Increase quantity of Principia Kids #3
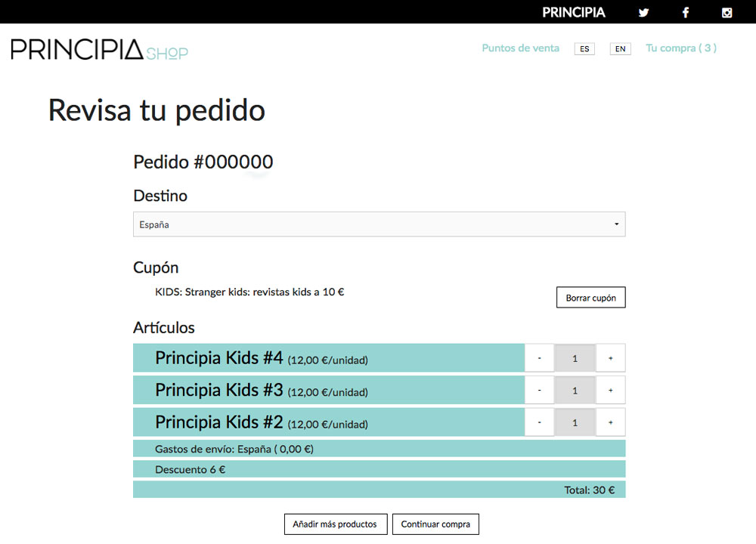 pyautogui.click(x=610, y=391)
